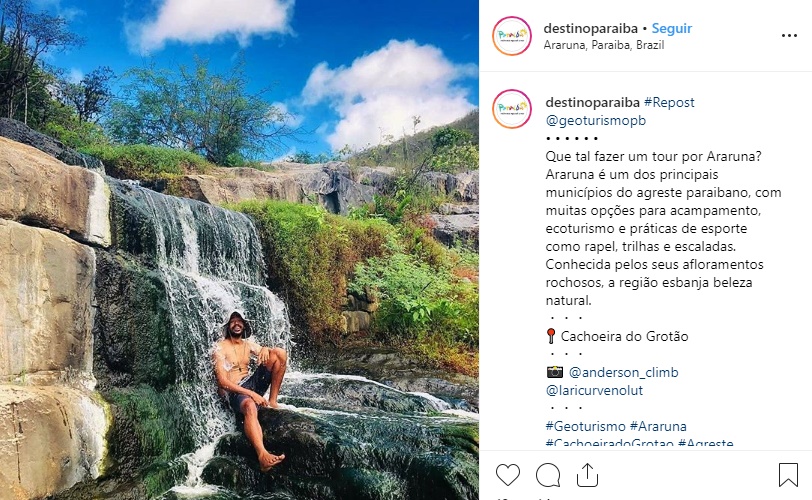Open the #Repost hashtag
Screen dimensions: 812x500
(x=669, y=102)
